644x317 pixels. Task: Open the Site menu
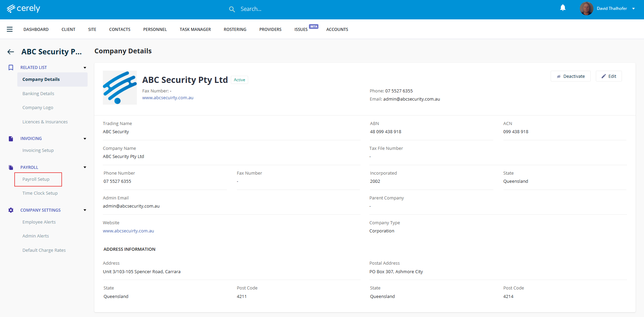click(x=92, y=30)
